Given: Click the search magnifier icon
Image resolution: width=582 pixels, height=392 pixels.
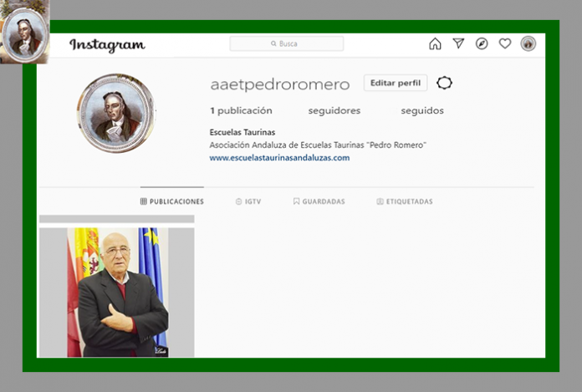Looking at the screenshot, I should tap(273, 43).
